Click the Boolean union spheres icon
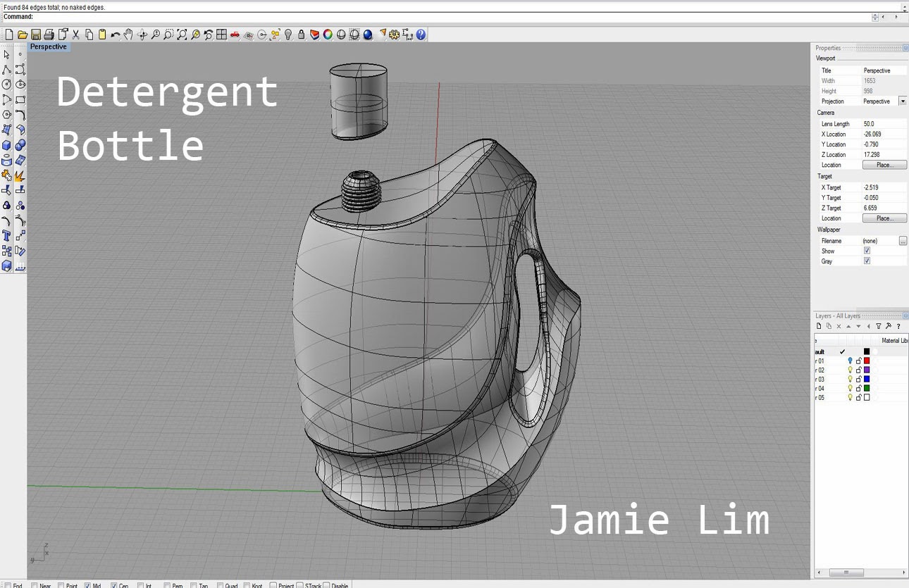Screen dimensions: 909x588 click(20, 145)
